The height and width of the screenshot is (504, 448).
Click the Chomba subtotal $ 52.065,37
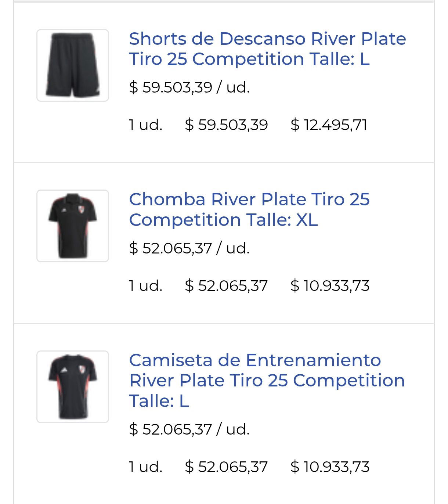[x=227, y=286]
